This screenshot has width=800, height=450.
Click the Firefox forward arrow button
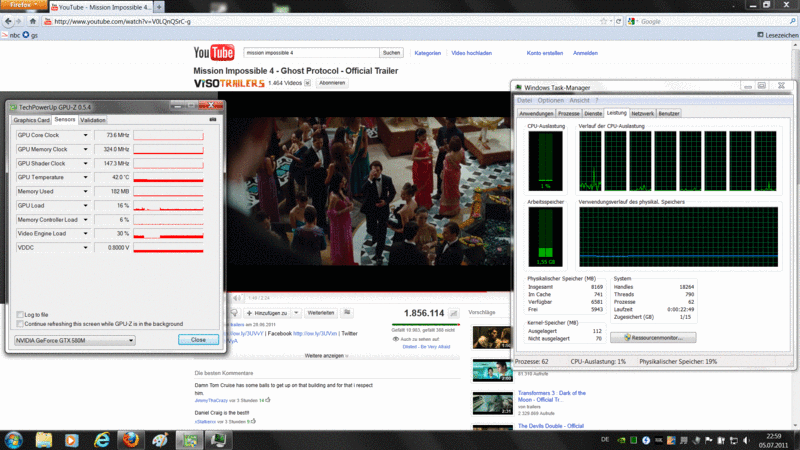(19, 21)
